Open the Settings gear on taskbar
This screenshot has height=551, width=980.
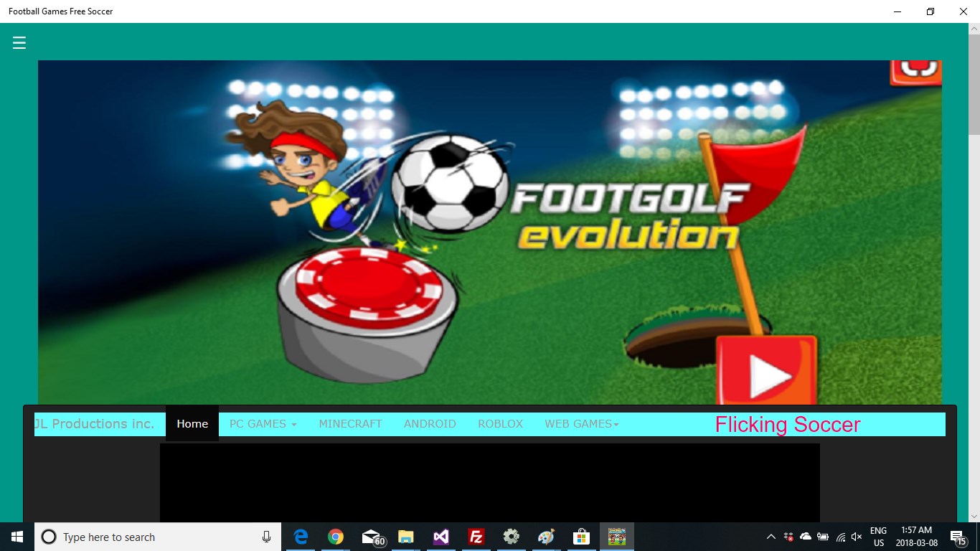[x=511, y=537]
